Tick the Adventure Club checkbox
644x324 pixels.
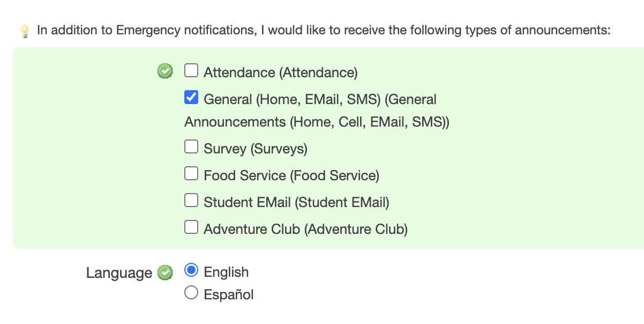click(191, 227)
